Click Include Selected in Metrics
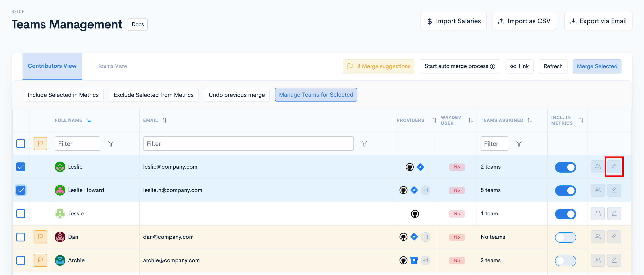 pos(63,95)
